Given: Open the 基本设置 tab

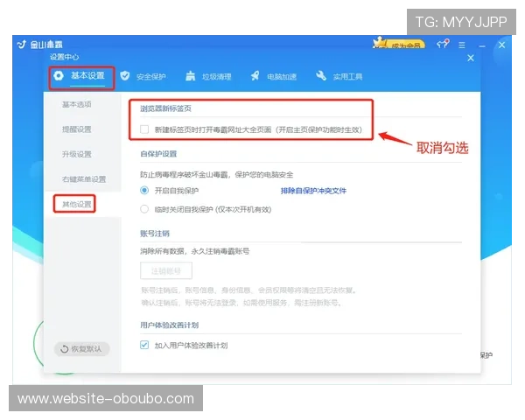Looking at the screenshot, I should pos(81,77).
